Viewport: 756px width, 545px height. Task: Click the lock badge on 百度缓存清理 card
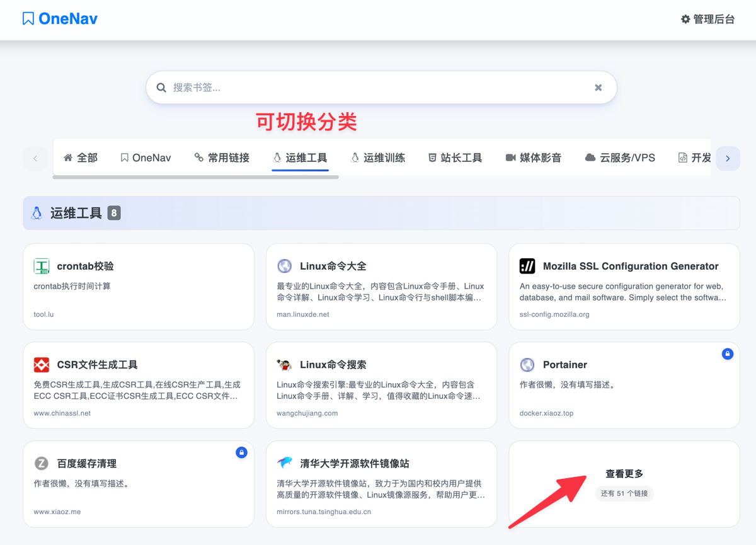(241, 452)
